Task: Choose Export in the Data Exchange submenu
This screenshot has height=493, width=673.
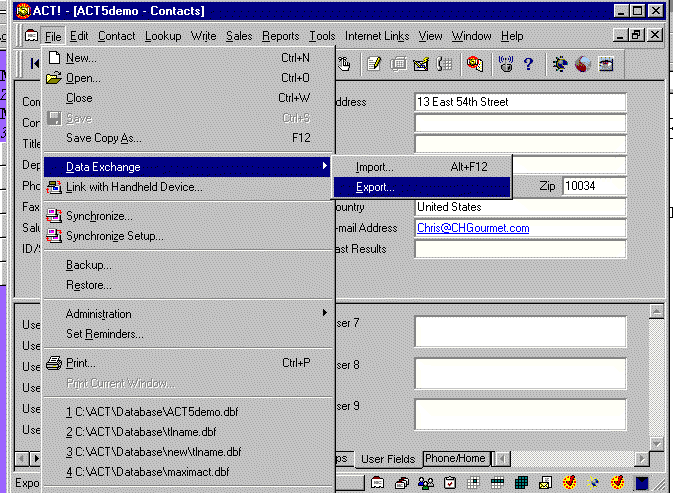Action: (422, 187)
